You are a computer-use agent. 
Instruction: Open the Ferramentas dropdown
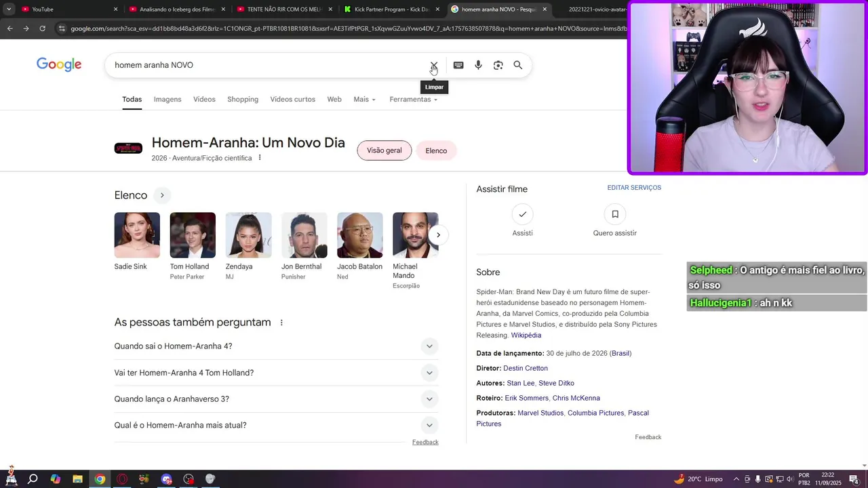pos(413,100)
